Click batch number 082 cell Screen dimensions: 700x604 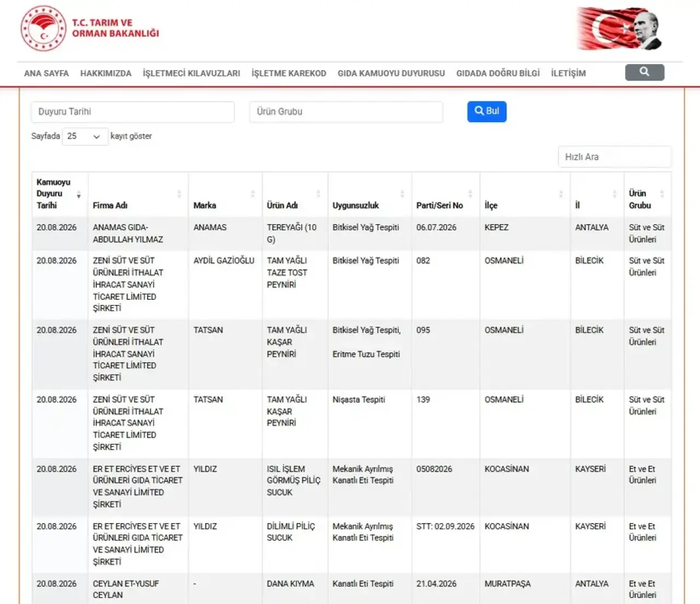445,284
